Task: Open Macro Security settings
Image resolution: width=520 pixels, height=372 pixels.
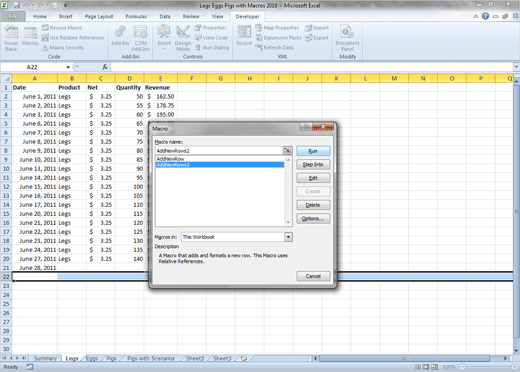Action: pos(63,48)
